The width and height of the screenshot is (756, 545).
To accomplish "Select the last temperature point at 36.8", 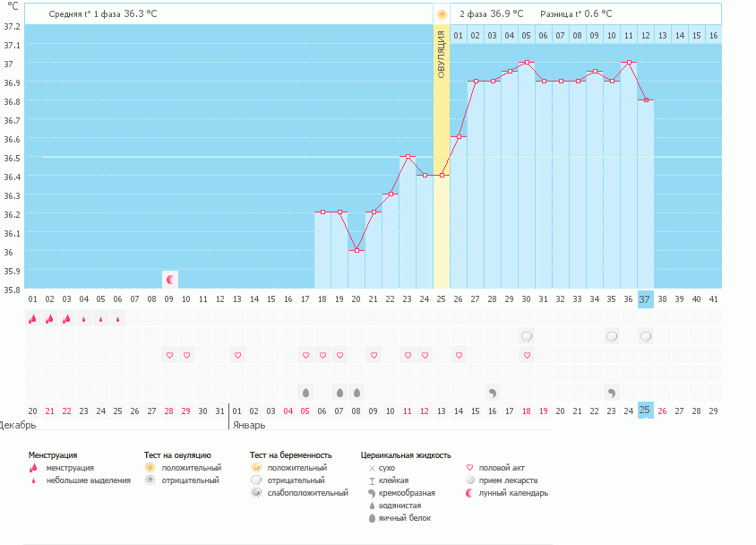I will pyautogui.click(x=646, y=100).
